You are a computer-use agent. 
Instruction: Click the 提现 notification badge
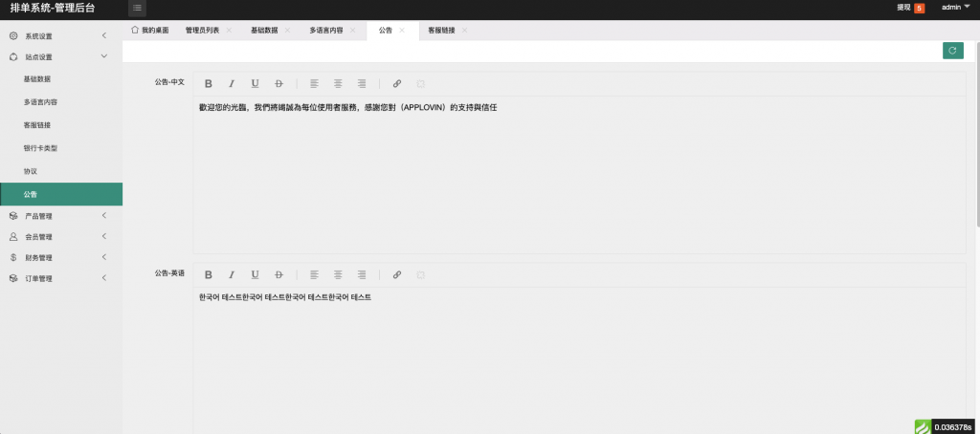pos(920,8)
